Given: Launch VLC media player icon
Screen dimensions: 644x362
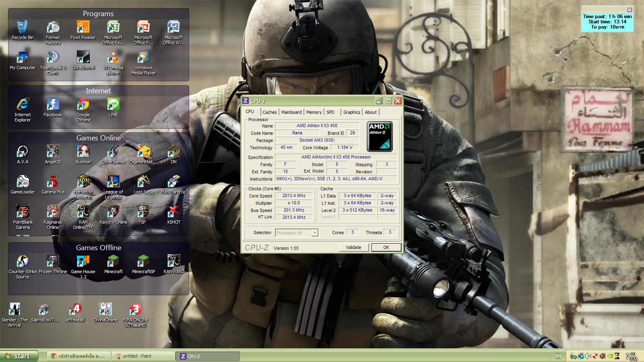Looking at the screenshot, I should (x=113, y=63).
